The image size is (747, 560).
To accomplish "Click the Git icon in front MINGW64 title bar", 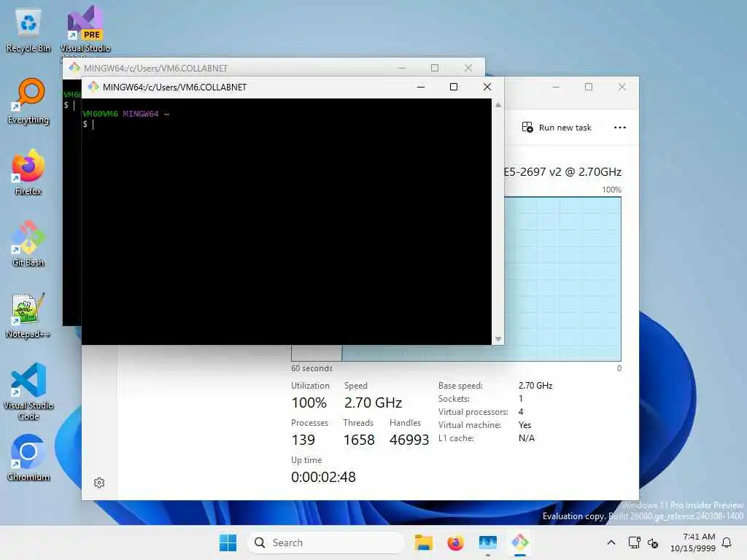I will click(93, 87).
